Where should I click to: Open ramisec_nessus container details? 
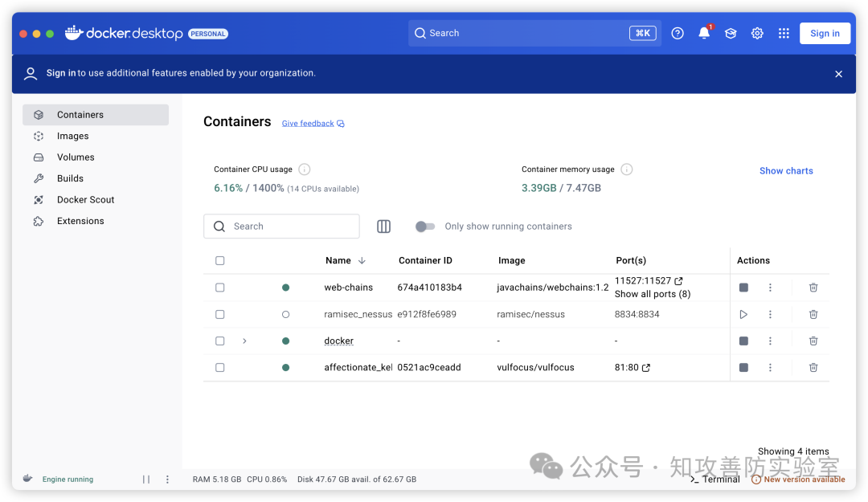[358, 314]
